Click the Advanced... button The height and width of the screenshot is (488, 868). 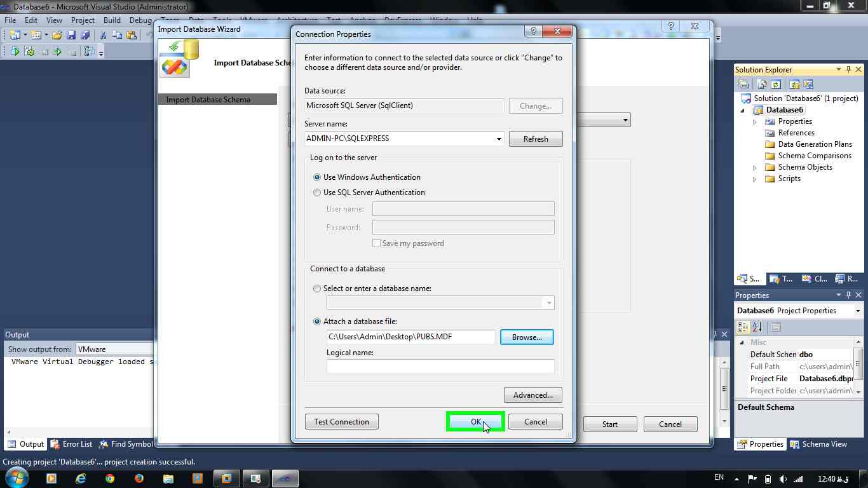coord(532,395)
